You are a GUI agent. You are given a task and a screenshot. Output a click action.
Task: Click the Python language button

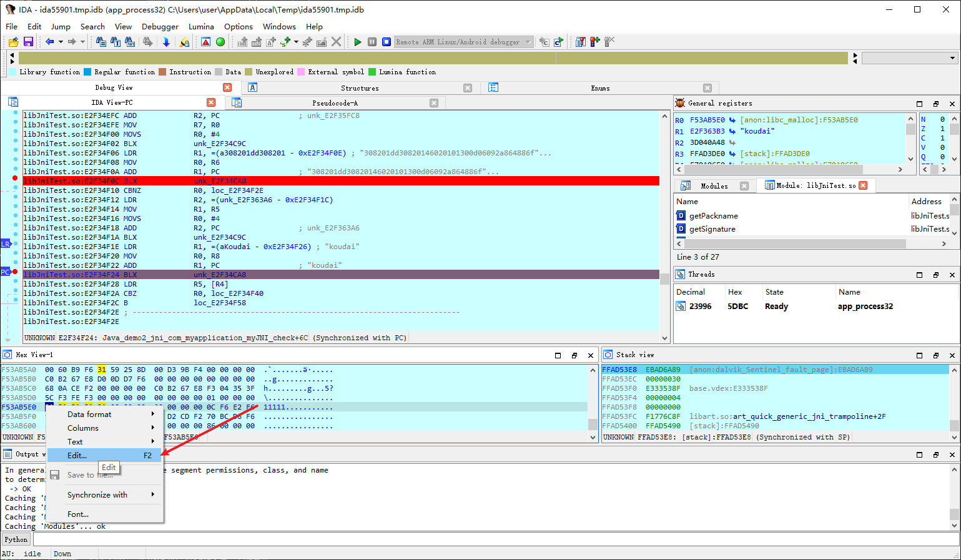[16, 539]
